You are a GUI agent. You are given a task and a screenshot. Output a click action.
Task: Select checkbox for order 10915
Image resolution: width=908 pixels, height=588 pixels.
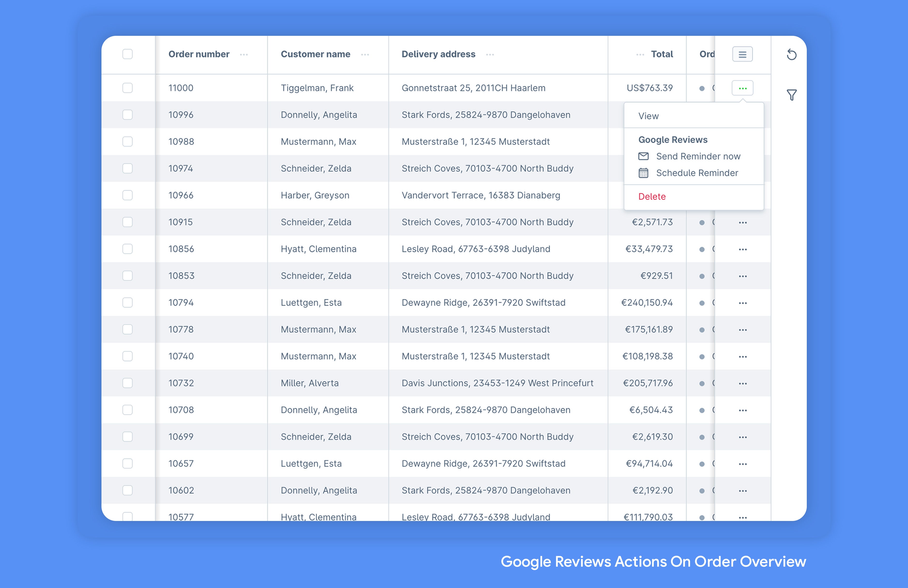click(127, 222)
